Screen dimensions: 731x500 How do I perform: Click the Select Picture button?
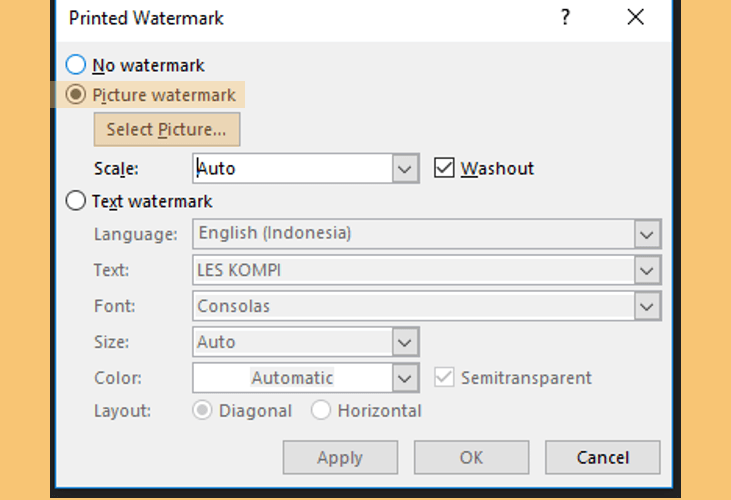(167, 130)
